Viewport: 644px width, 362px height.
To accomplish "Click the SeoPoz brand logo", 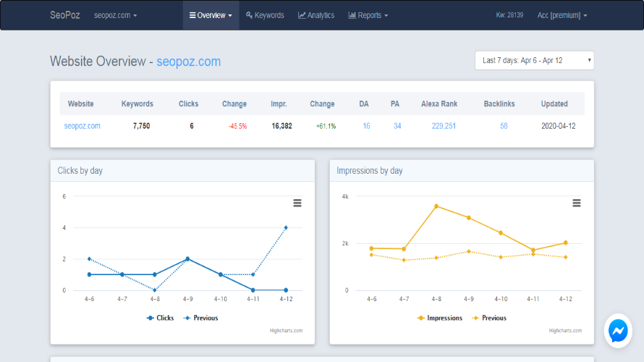I will click(x=65, y=15).
